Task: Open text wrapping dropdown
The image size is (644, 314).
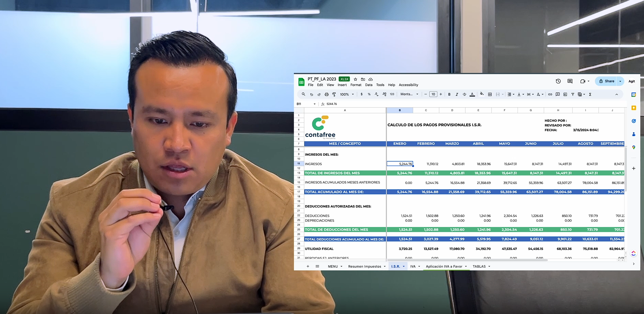Action: [x=530, y=95]
